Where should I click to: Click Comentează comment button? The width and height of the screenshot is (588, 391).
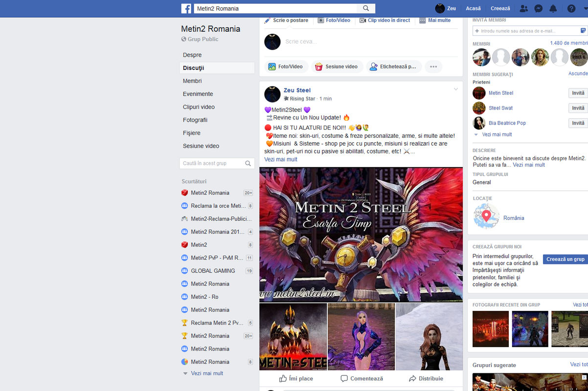pyautogui.click(x=362, y=378)
